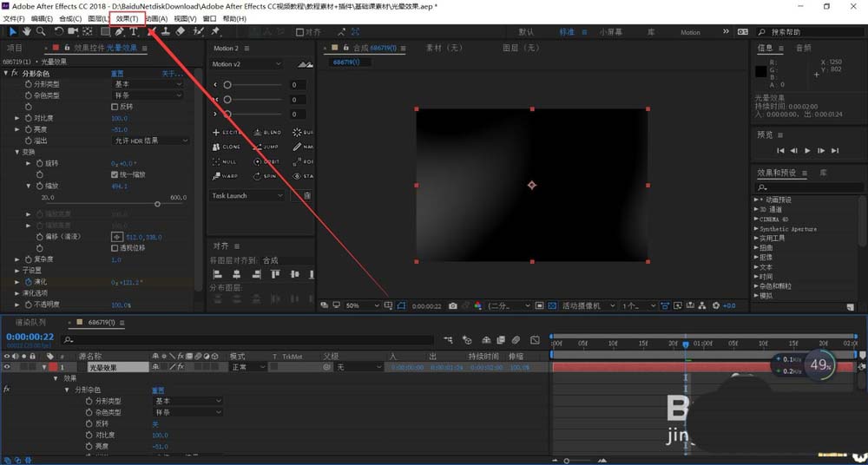868x465 pixels.
Task: Toggle the 统一缩放 checkbox
Action: pyautogui.click(x=115, y=174)
